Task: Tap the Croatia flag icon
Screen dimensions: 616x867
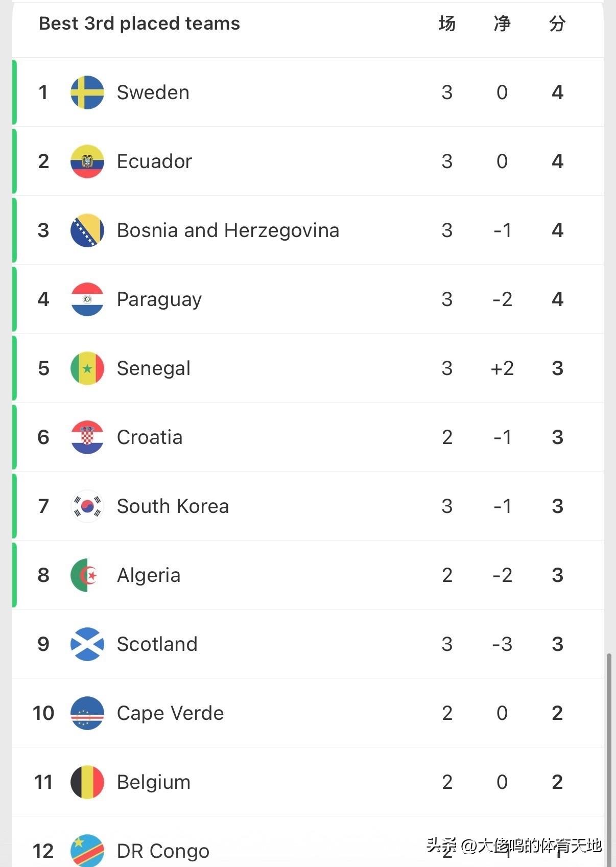Action: point(87,437)
